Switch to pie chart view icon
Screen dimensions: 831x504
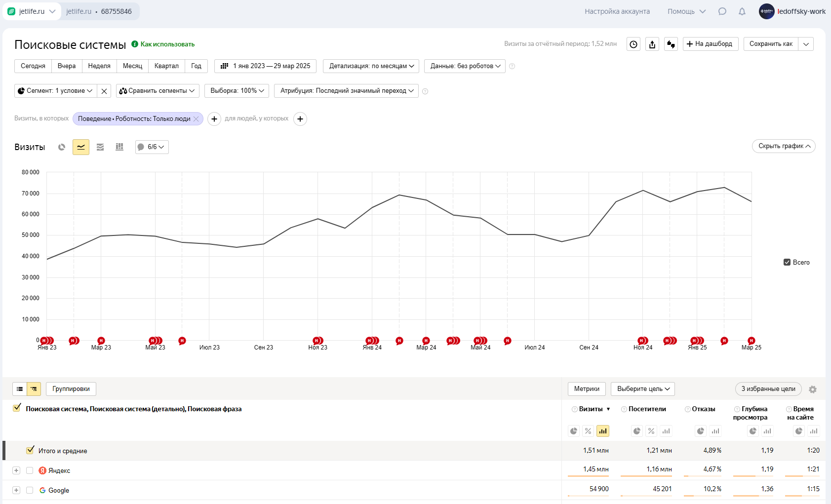(62, 147)
